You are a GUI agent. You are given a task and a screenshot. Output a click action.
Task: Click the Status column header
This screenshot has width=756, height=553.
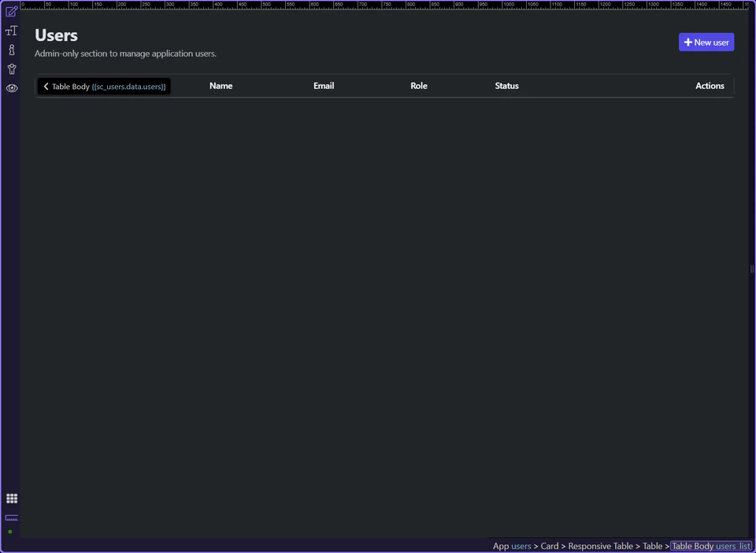[x=506, y=86]
